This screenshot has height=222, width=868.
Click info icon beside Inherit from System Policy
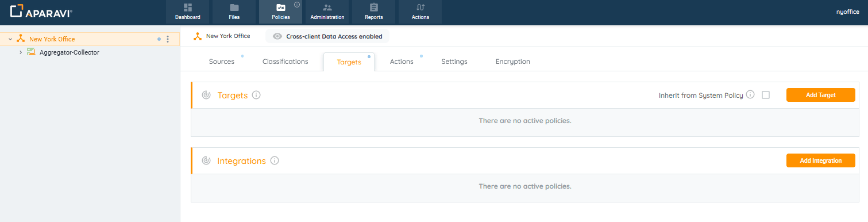click(x=750, y=95)
